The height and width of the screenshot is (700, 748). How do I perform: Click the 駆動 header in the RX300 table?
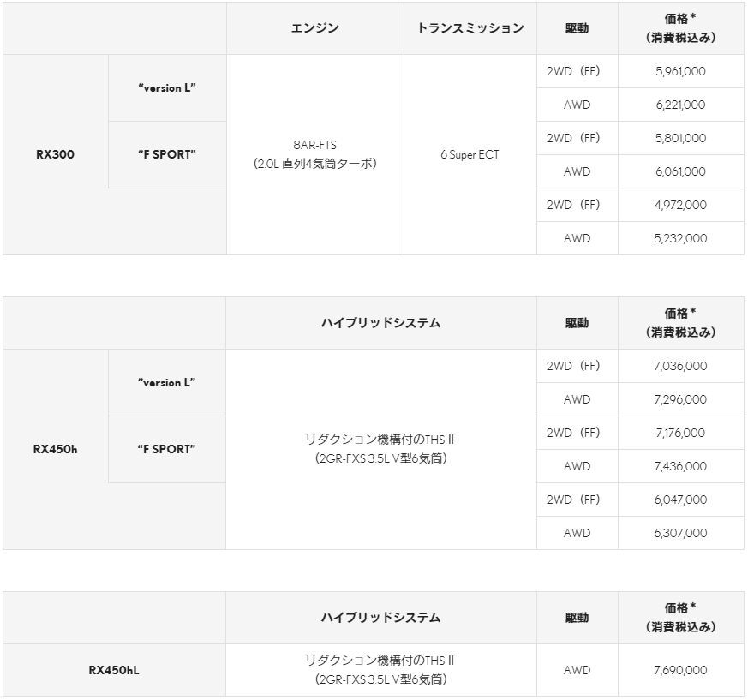(x=577, y=28)
